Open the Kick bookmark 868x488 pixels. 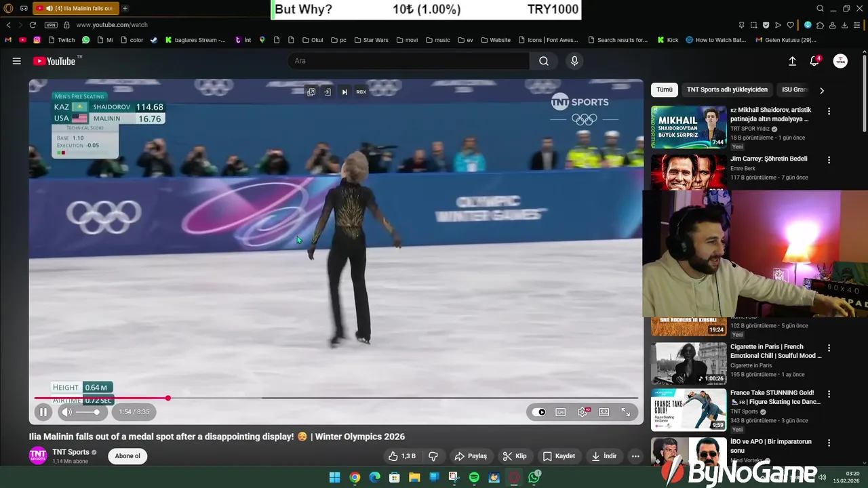(x=668, y=40)
